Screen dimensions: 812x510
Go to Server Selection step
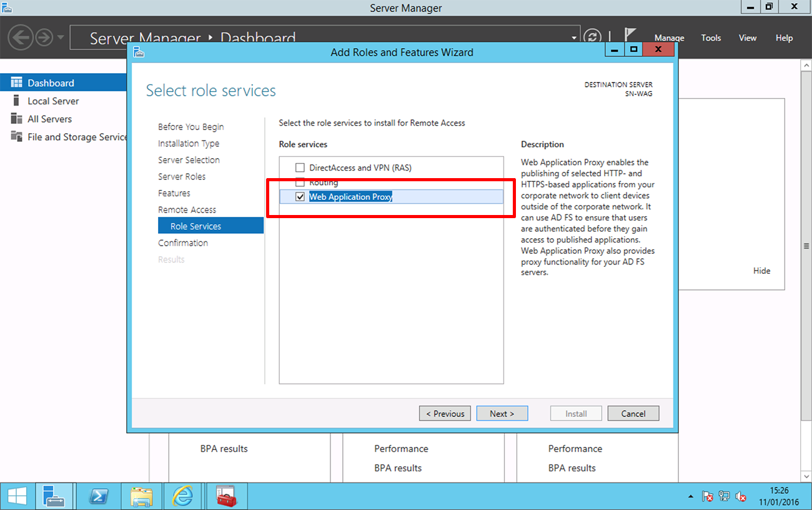click(x=189, y=160)
